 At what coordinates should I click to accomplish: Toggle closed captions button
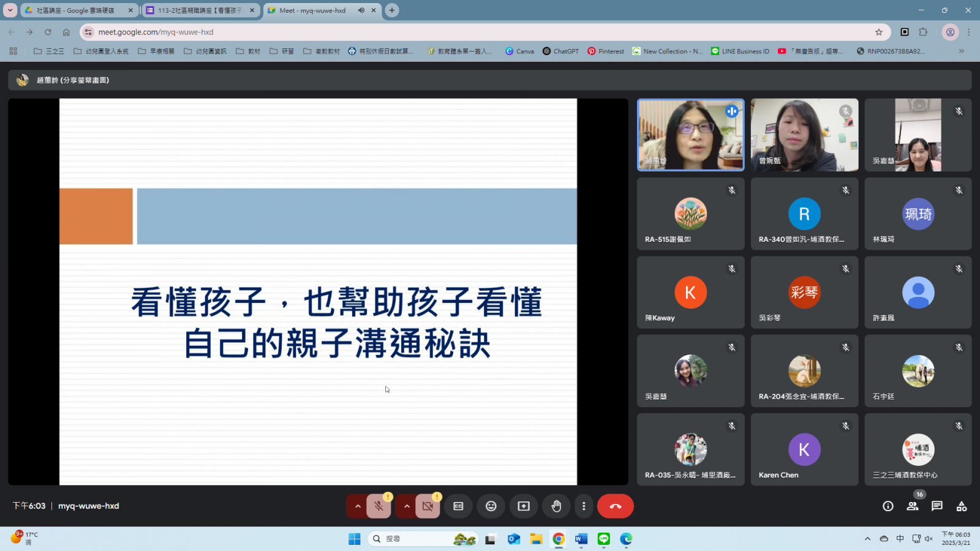(458, 506)
